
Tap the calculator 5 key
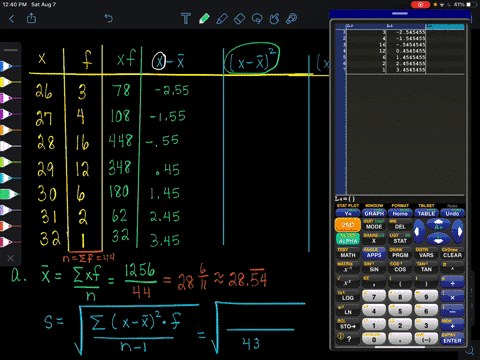[x=400, y=310]
